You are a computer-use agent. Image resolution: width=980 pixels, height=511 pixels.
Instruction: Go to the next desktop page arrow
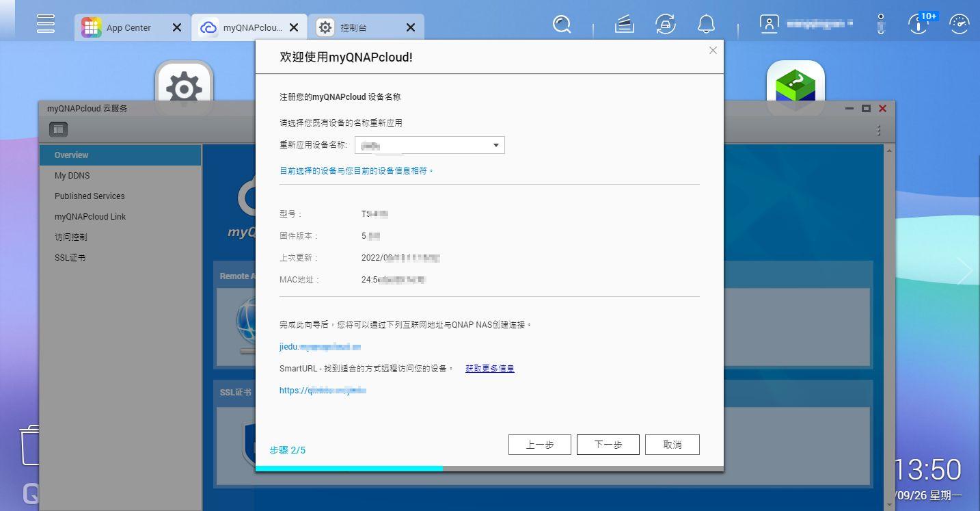(965, 272)
